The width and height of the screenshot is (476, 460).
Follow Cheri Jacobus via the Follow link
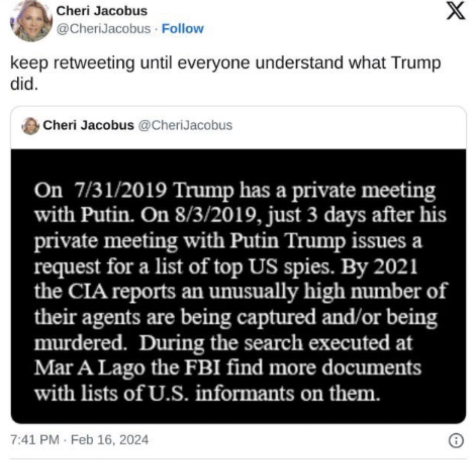(x=182, y=29)
